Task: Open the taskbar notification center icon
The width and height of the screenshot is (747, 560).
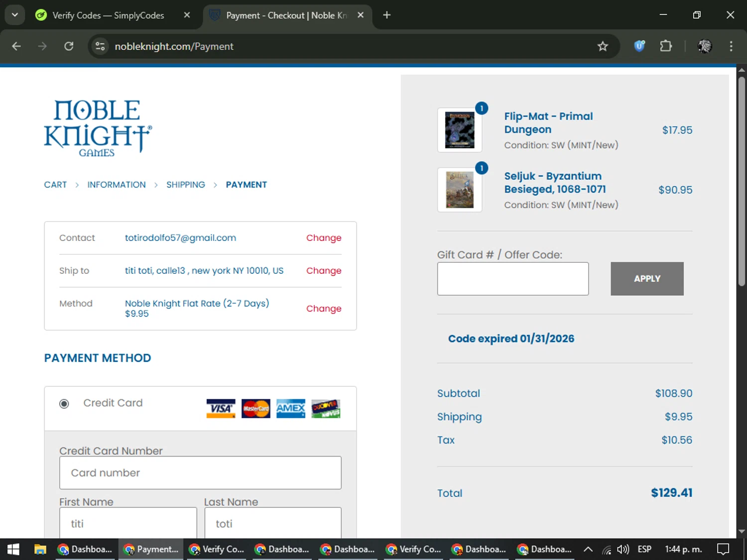Action: [x=723, y=549]
